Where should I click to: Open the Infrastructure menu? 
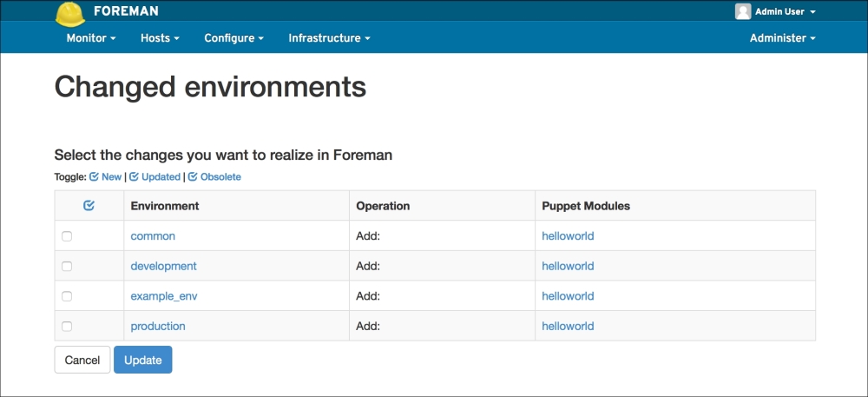click(329, 38)
